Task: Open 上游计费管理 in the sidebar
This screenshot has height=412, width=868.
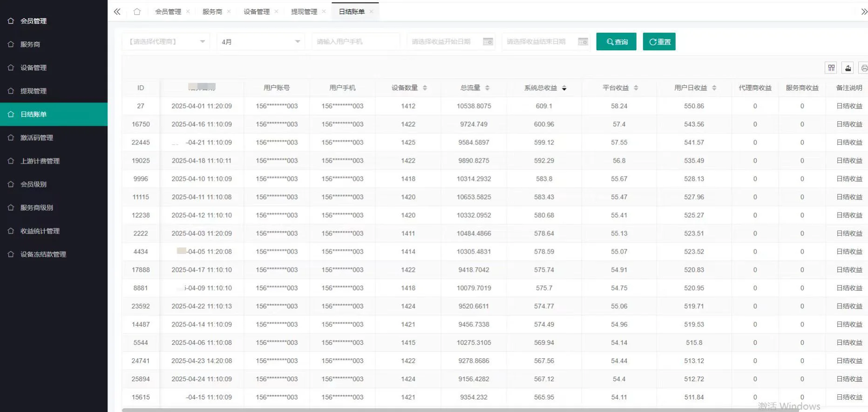Action: click(x=54, y=161)
